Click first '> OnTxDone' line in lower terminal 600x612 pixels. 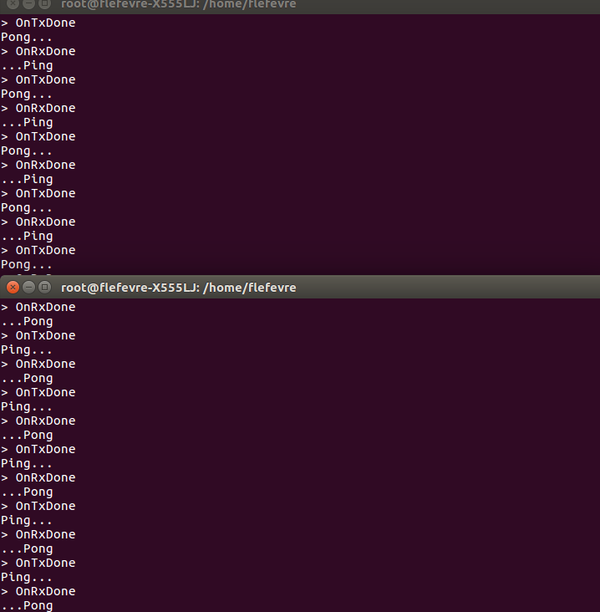(x=38, y=336)
